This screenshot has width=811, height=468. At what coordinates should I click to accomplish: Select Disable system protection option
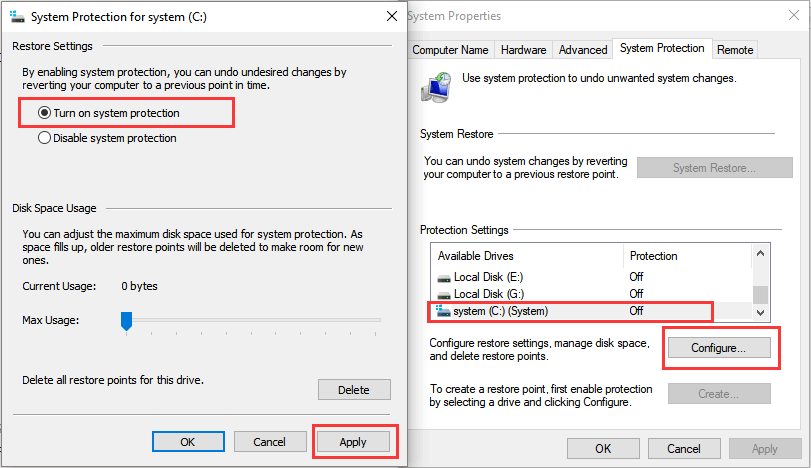[x=44, y=138]
